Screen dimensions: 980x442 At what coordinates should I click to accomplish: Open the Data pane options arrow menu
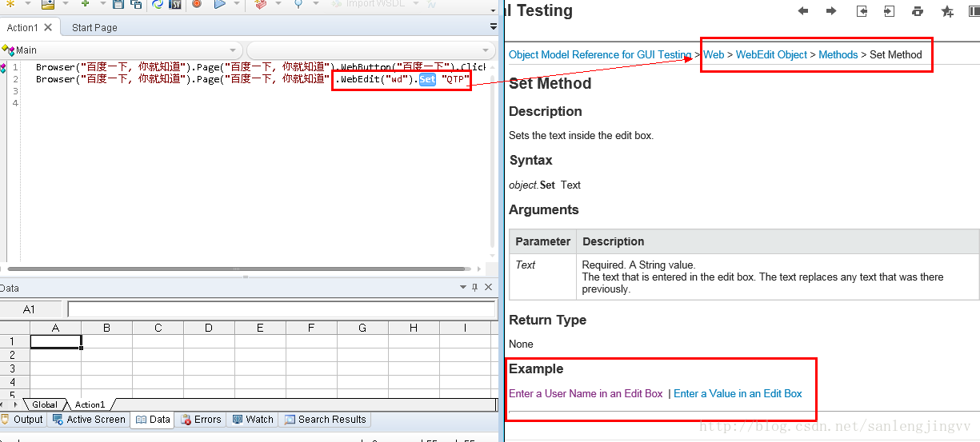click(x=462, y=288)
